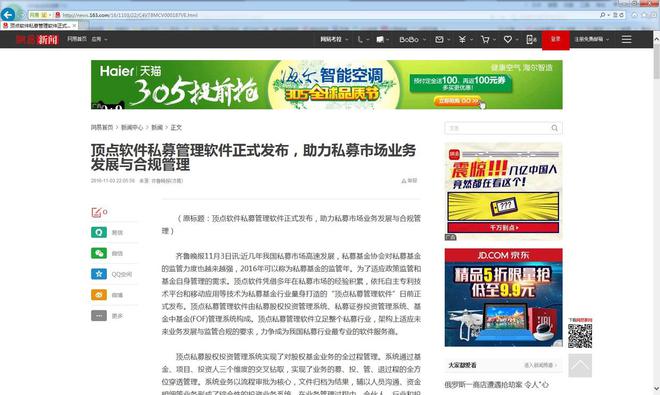Click the article source link beside date
660x395 pixels.
(x=167, y=181)
